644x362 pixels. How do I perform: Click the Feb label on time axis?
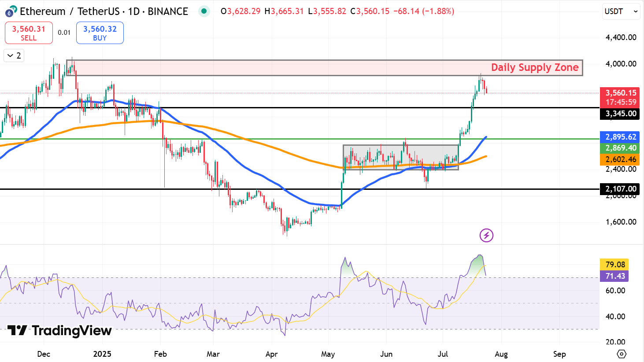click(x=160, y=354)
